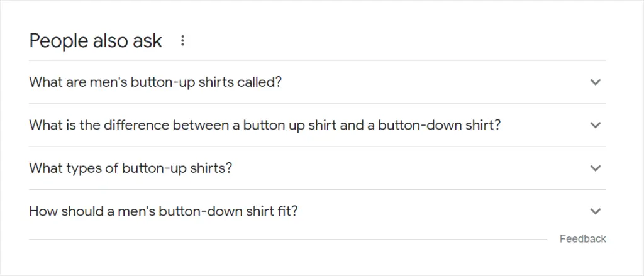Select the button up and button-down difference question

[265, 125]
